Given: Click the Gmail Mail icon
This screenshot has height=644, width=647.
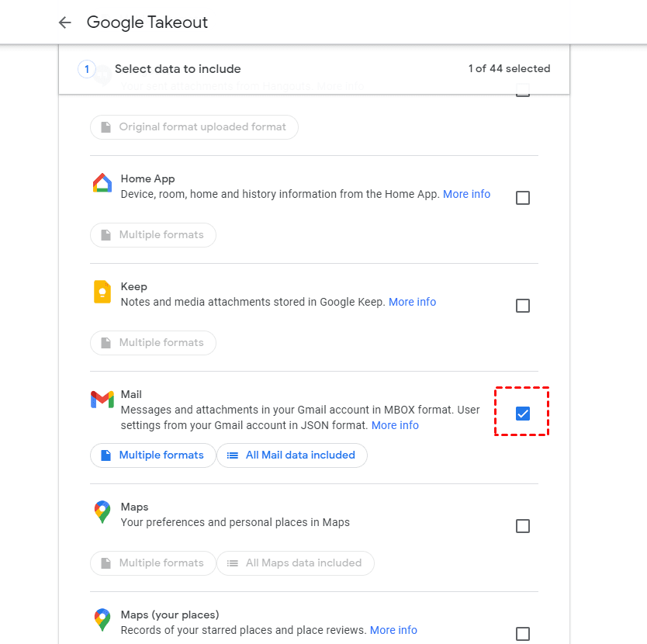Looking at the screenshot, I should click(102, 400).
